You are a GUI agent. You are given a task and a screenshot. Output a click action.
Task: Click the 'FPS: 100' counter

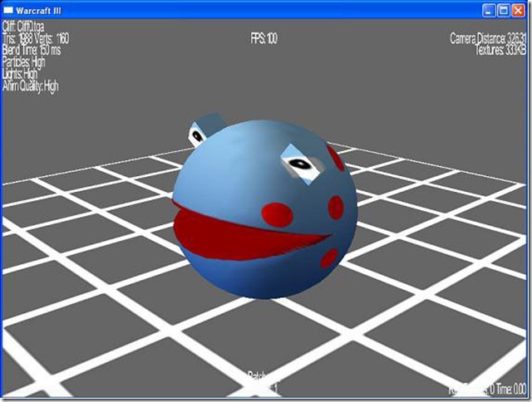point(264,38)
